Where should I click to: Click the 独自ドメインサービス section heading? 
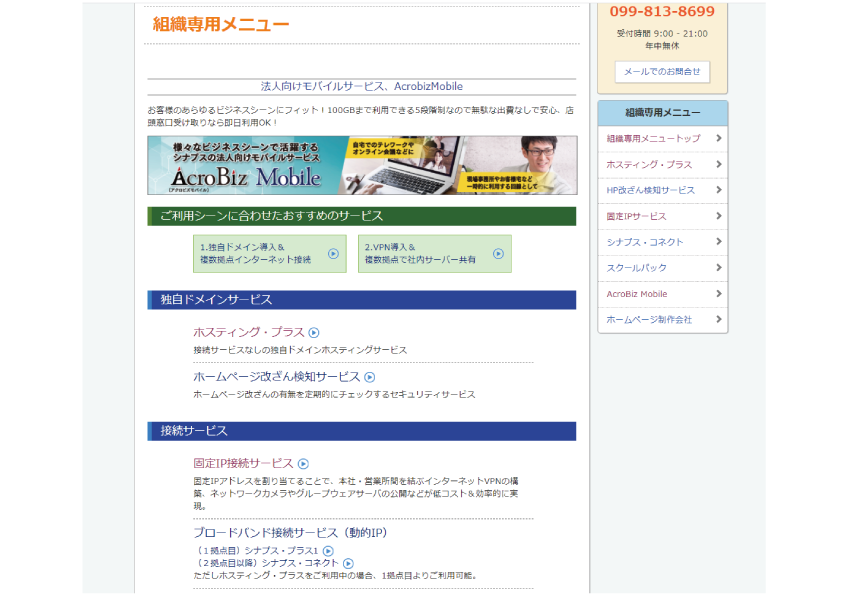coord(362,300)
